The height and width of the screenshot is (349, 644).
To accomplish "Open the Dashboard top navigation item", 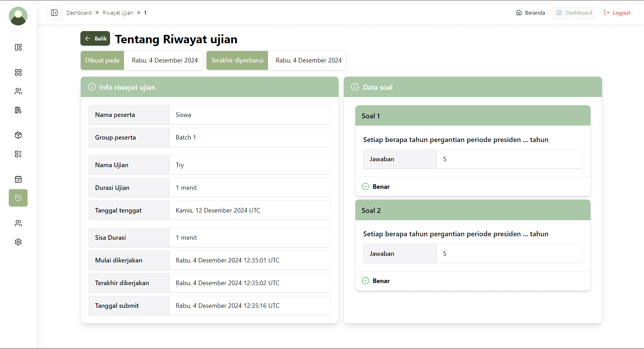I will click(574, 13).
